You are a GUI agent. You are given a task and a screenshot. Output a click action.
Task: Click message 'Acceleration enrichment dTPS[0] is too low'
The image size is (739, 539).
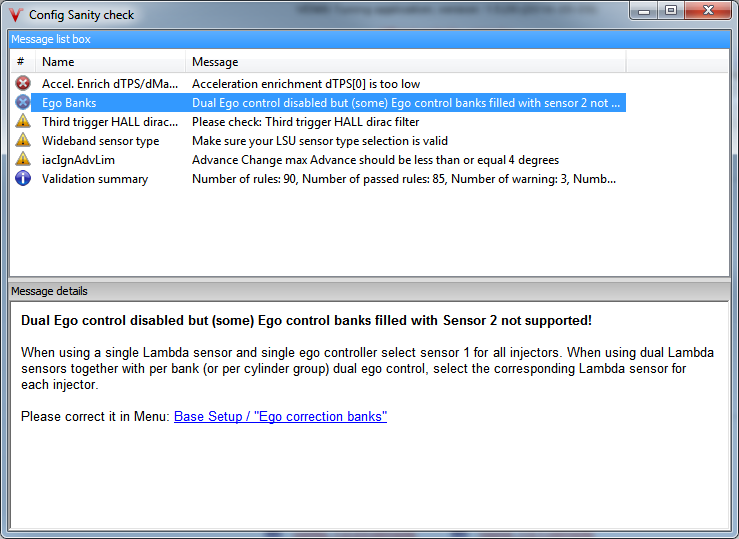(306, 84)
